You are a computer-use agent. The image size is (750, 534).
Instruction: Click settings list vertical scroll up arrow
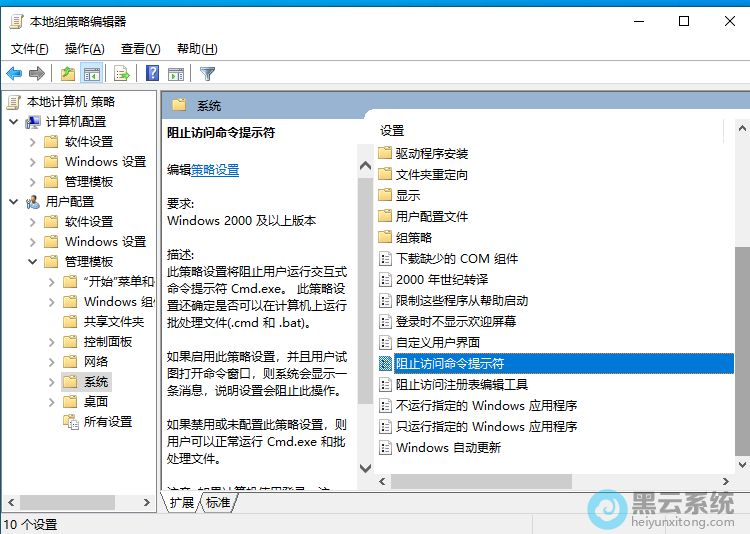pos(742,128)
